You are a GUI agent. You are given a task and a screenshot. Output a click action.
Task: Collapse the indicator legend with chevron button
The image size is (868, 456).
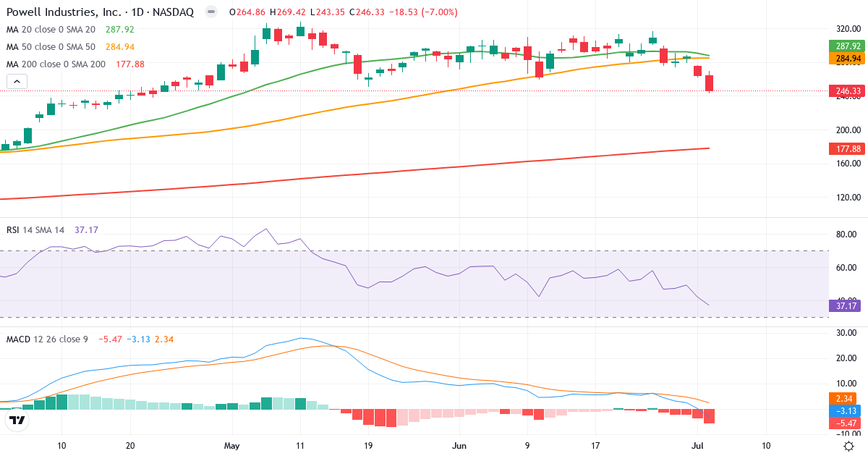pos(17,82)
